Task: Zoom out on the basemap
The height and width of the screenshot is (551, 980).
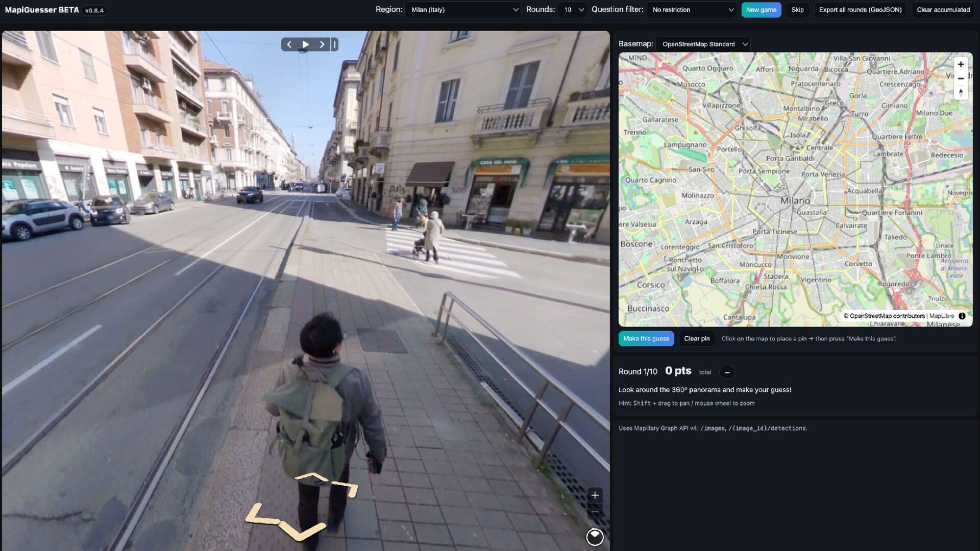Action: tap(961, 79)
